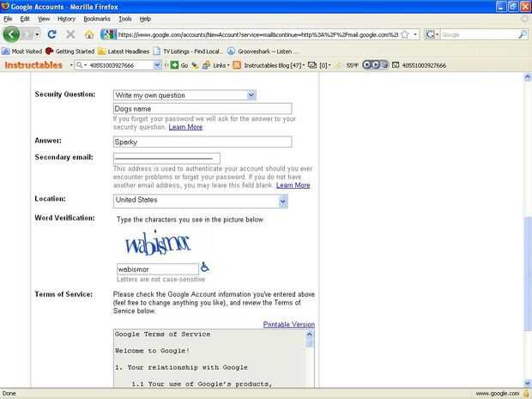This screenshot has width=532, height=399.
Task: Open TV Listings - Find Local bookmark
Action: [187, 51]
